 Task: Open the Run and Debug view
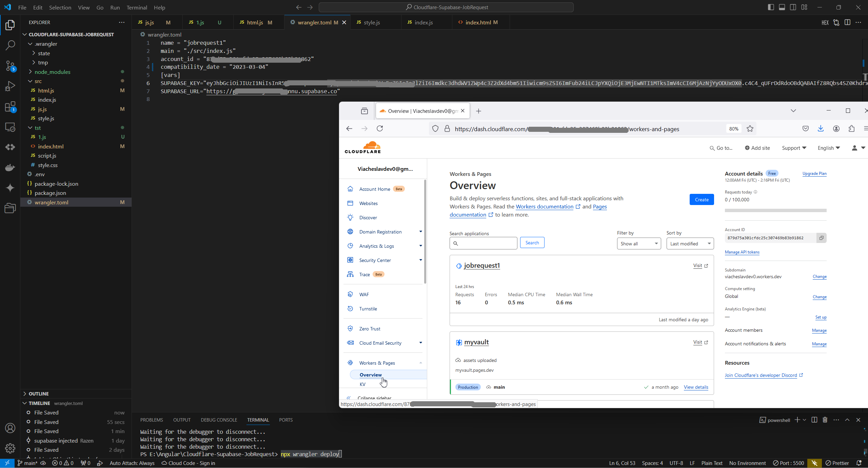coord(10,86)
